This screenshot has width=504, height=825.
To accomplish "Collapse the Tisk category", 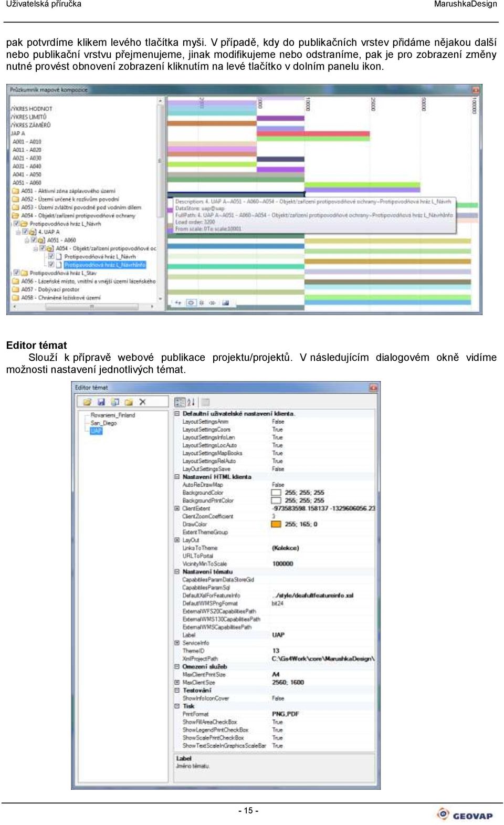I will (177, 706).
